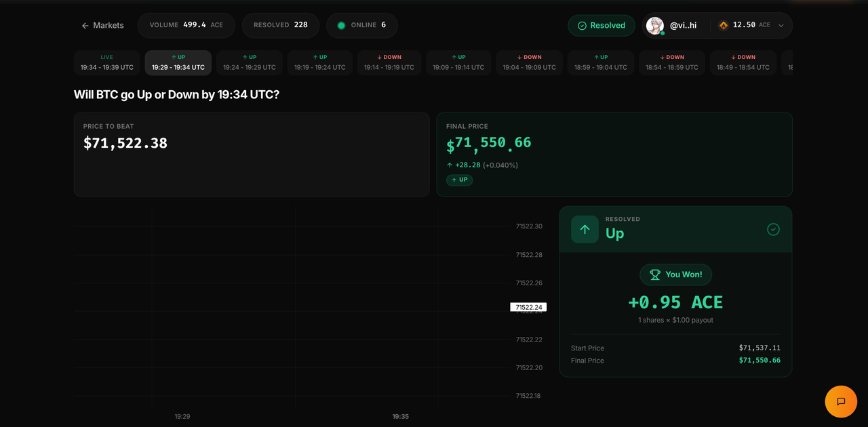
Task: Click the 71522.30 axis label
Action: pos(529,226)
